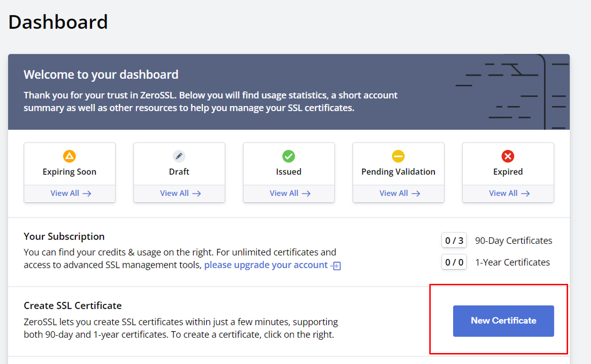
Task: Click the arrow beside Pending Validation View All
Action: point(416,193)
